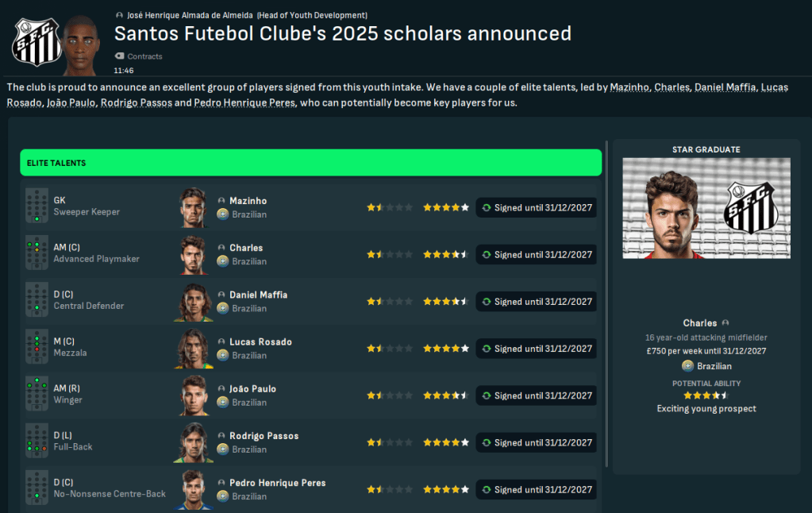This screenshot has height=513, width=812.
Task: Select the Mazinho name in elite talents list
Action: 248,201
